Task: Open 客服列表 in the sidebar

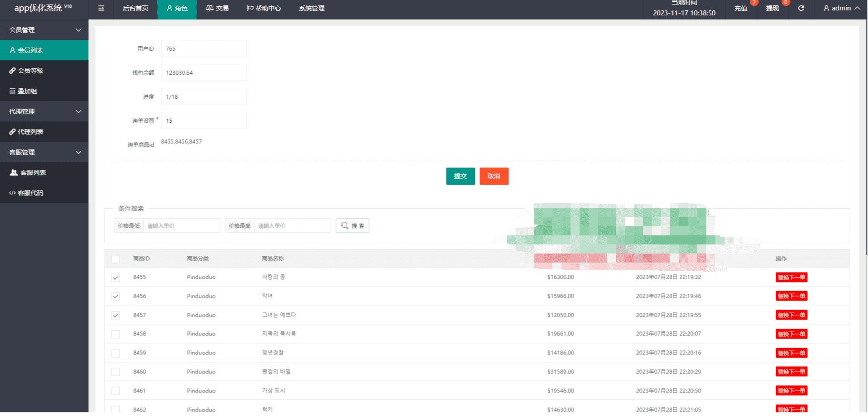Action: [x=33, y=172]
